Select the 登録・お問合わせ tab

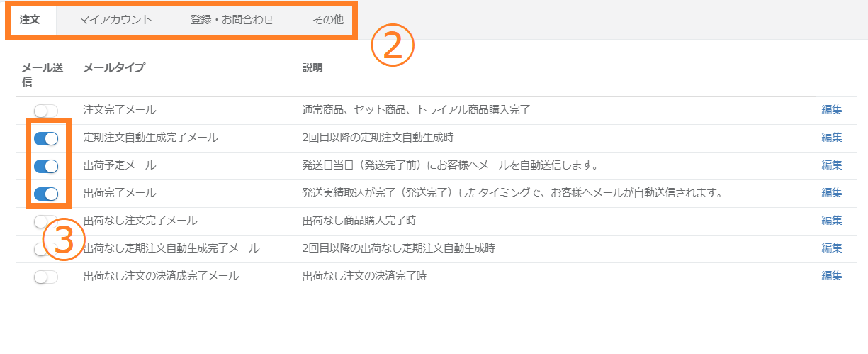click(232, 20)
